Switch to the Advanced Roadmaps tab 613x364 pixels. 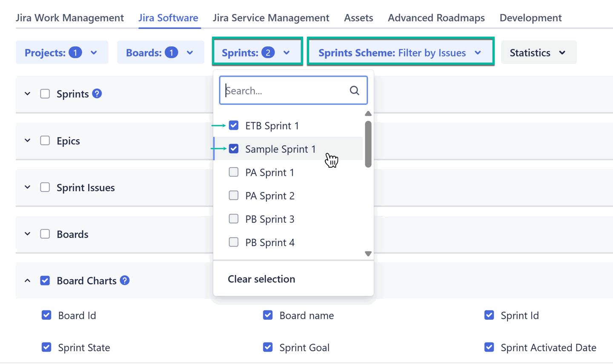tap(436, 17)
